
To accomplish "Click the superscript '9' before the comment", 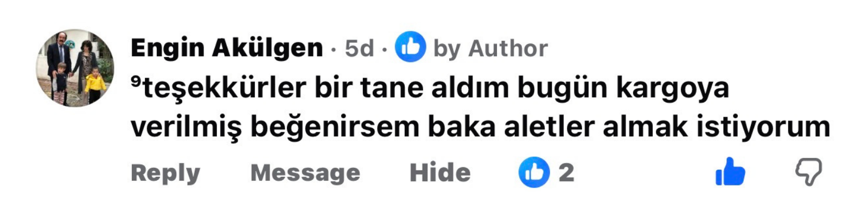I will click(x=136, y=81).
